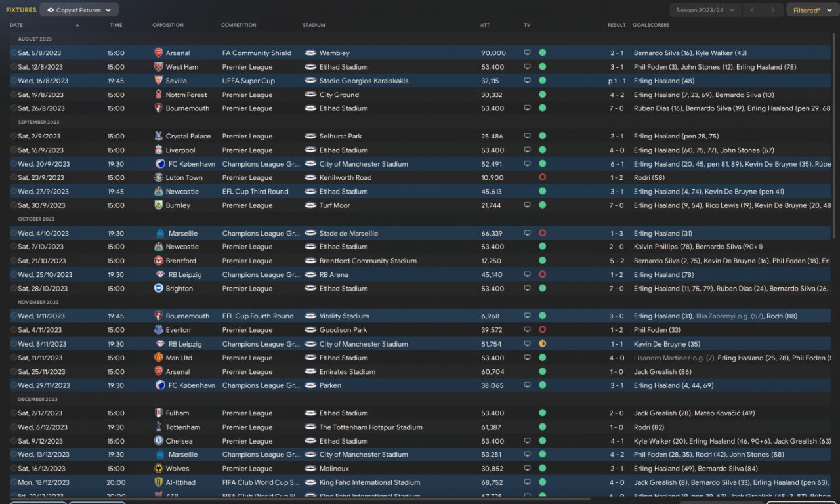Click goalscorer 'Jack Grealish (86)' in Arsenal row

tap(663, 371)
